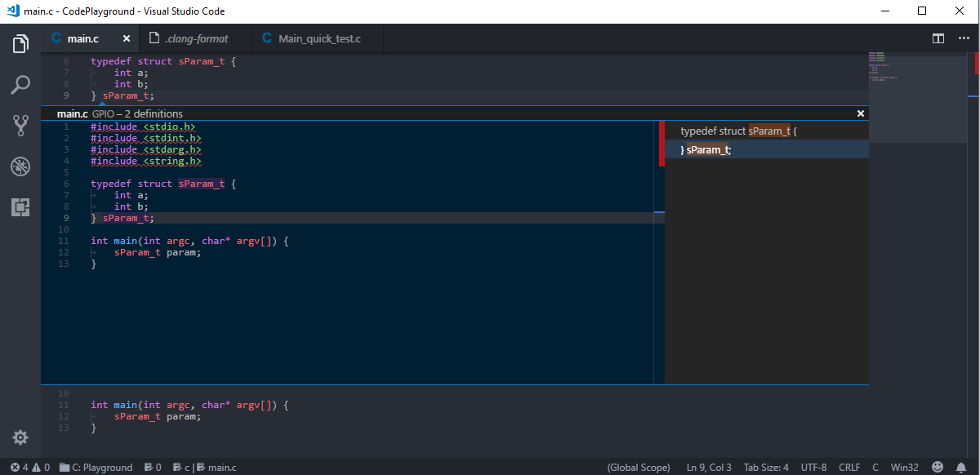
Task: Click the Ln 9, Col 3 indicator
Action: [707, 467]
